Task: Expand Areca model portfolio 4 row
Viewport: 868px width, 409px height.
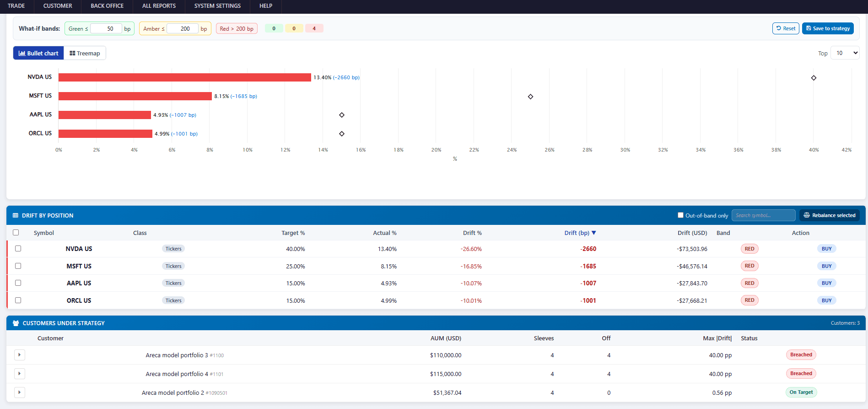Action: click(x=20, y=374)
